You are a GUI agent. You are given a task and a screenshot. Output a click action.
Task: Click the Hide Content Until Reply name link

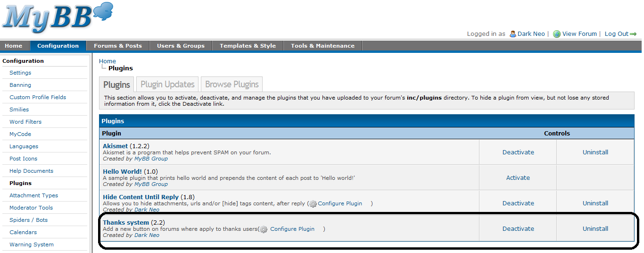(x=141, y=197)
